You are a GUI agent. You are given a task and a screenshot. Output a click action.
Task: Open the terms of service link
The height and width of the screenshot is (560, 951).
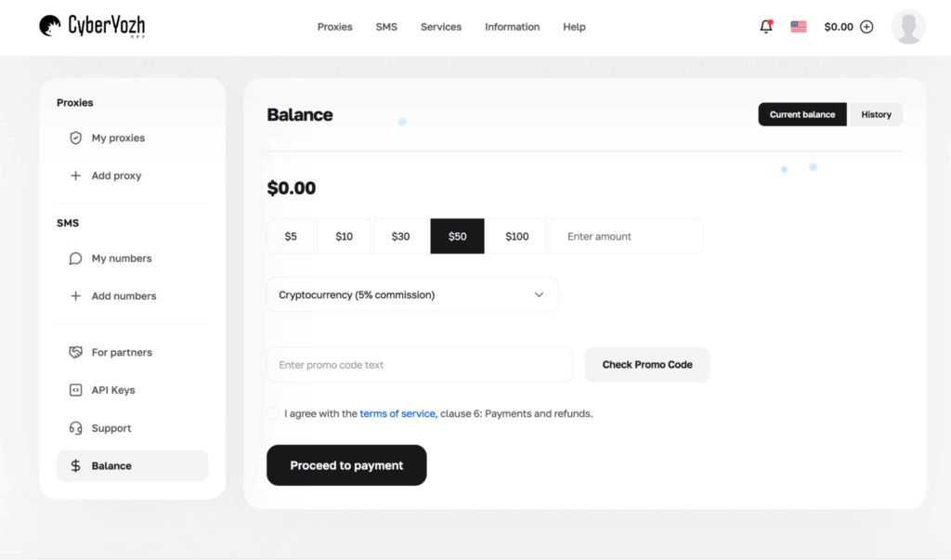[397, 413]
